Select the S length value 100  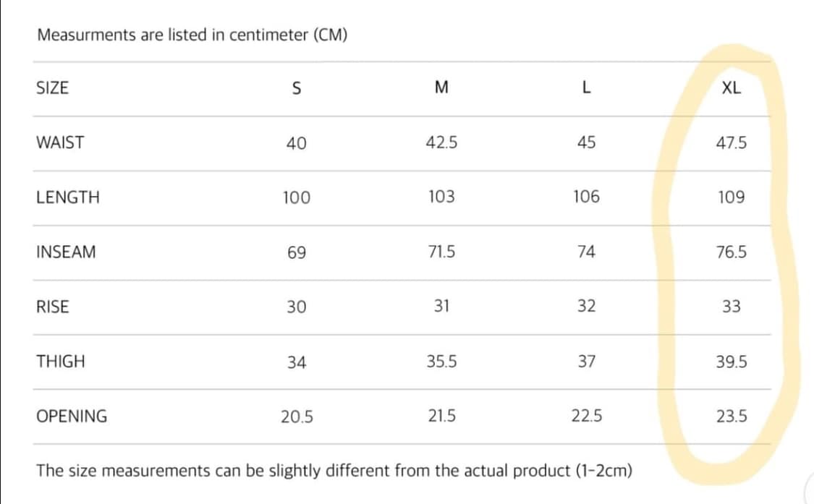[x=296, y=197]
